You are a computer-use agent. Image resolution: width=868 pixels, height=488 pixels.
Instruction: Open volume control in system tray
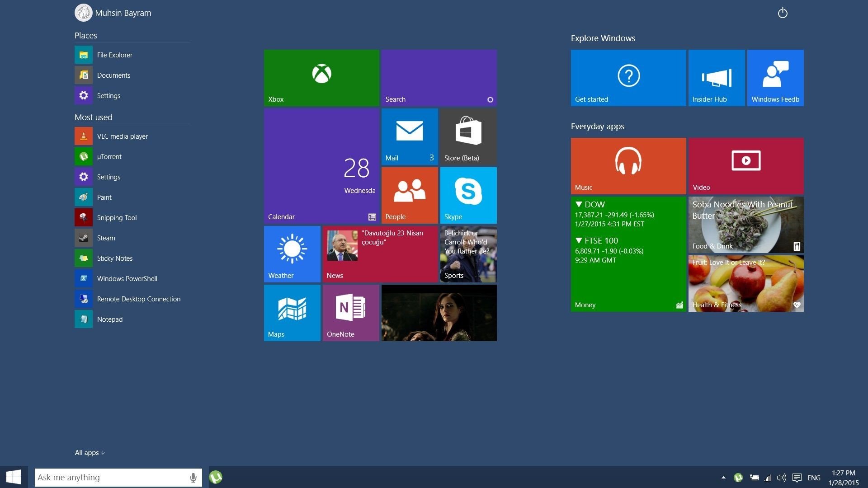(781, 478)
